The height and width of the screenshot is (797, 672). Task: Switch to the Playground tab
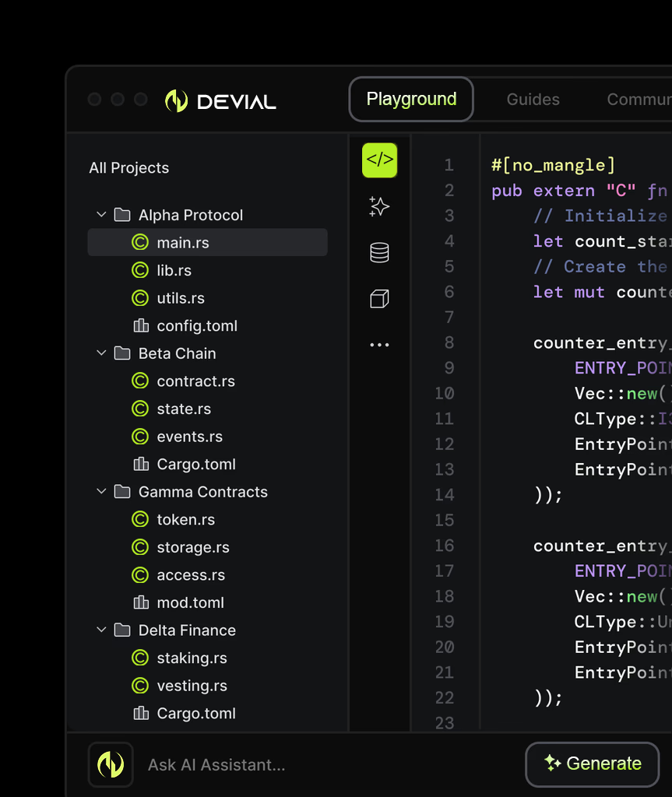pos(411,99)
